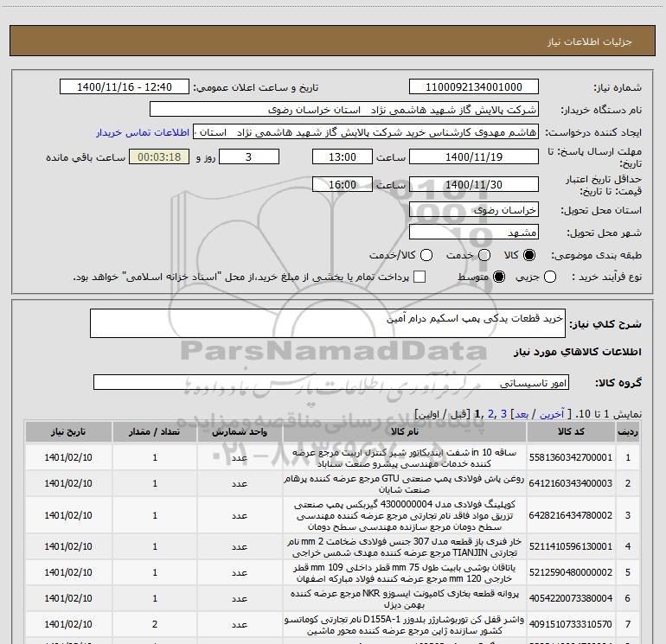Click the countdown timer 00:03:18
Image resolution: width=666 pixels, height=644 pixels.
tap(159, 156)
